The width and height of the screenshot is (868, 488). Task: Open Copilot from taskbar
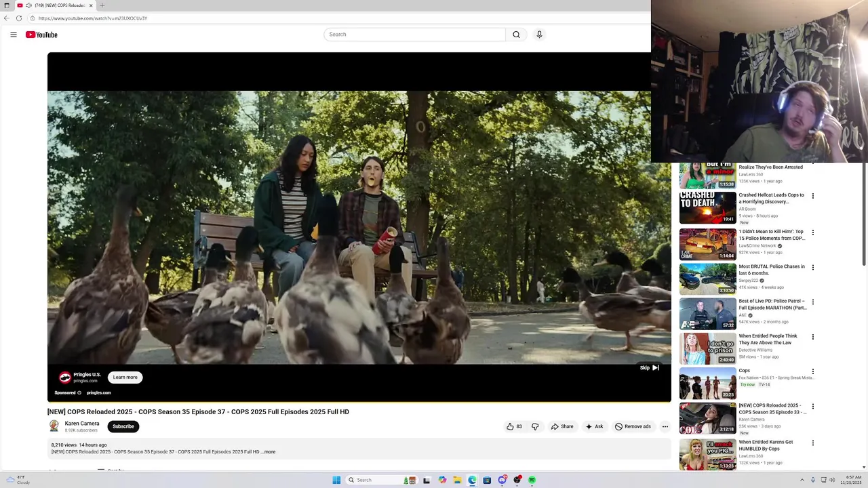pos(443,480)
